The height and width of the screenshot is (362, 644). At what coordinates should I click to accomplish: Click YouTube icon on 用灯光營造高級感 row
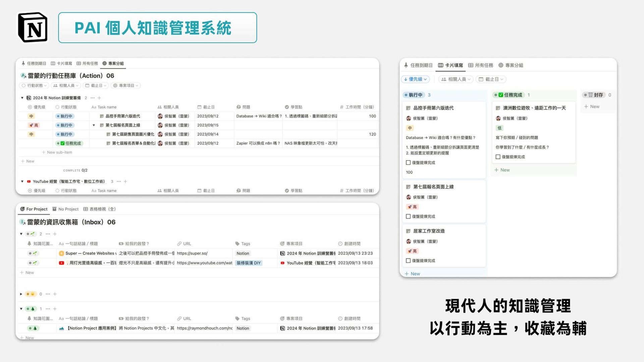point(61,263)
